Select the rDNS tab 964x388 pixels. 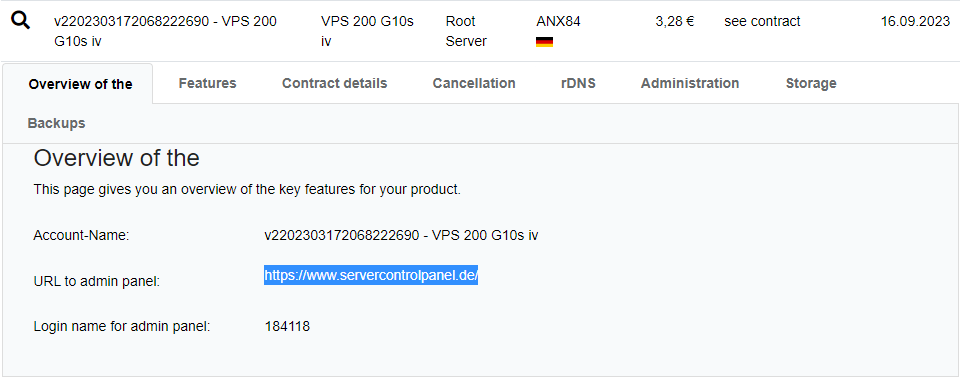click(578, 83)
